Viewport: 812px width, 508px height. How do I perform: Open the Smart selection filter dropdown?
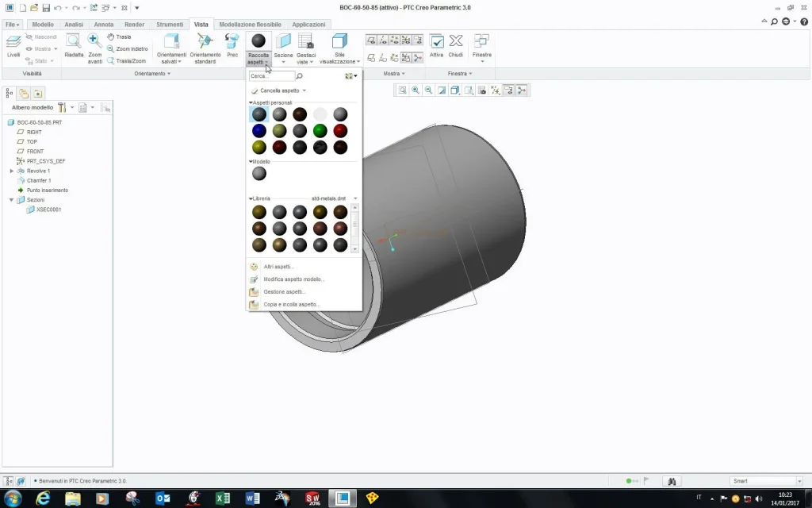pyautogui.click(x=799, y=481)
